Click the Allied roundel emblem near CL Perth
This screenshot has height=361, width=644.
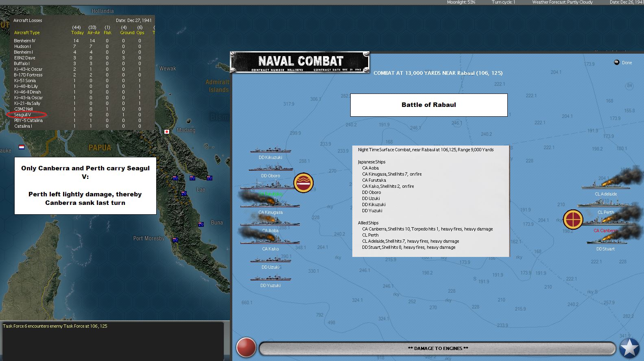tap(573, 220)
